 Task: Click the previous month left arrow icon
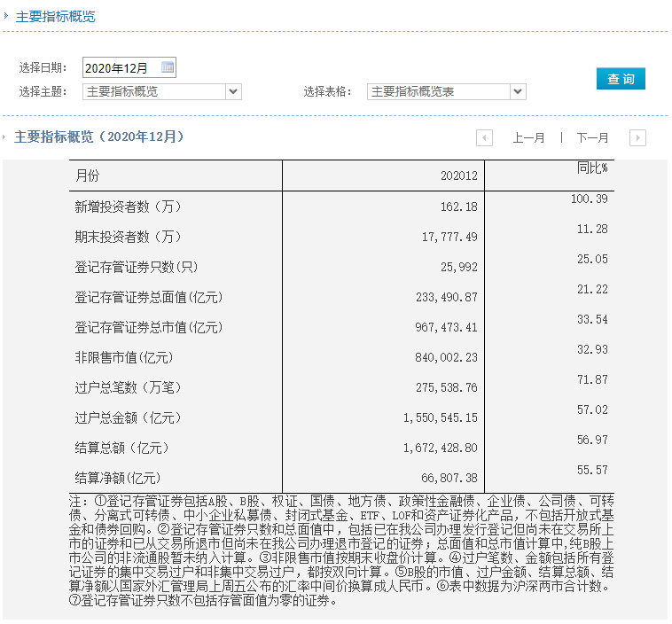click(x=484, y=137)
